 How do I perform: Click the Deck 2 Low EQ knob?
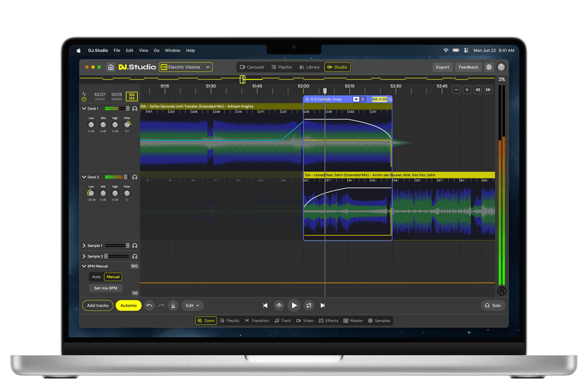91,193
